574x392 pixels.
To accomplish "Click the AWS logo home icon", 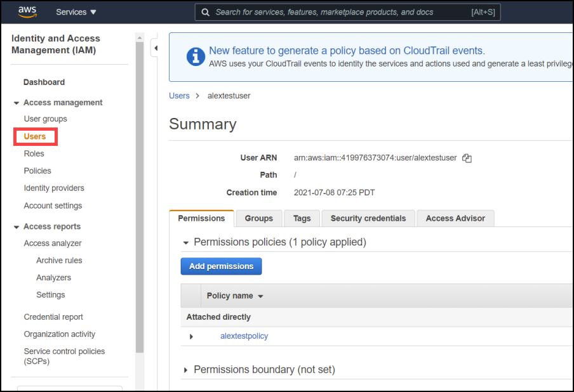I will coord(27,11).
